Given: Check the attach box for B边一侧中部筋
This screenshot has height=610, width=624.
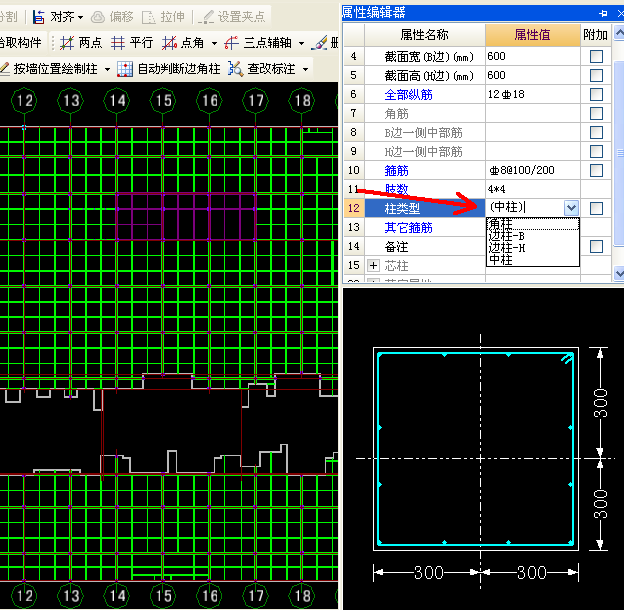Looking at the screenshot, I should pyautogui.click(x=596, y=132).
